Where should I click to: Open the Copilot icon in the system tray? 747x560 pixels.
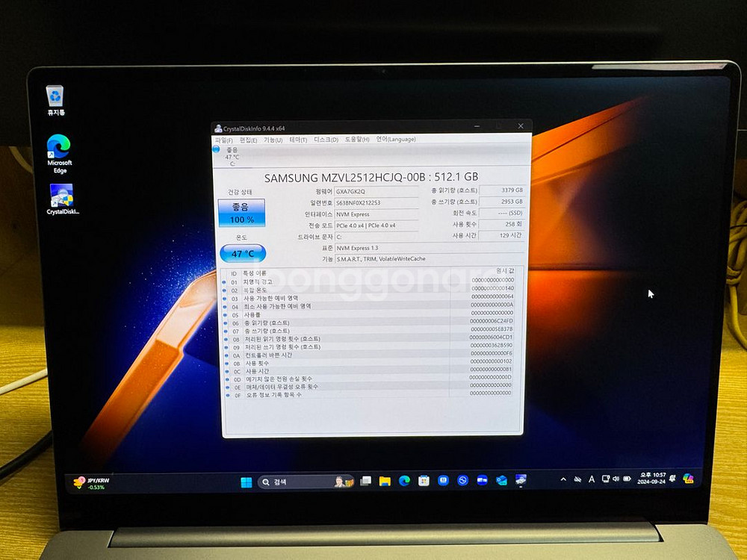688,479
